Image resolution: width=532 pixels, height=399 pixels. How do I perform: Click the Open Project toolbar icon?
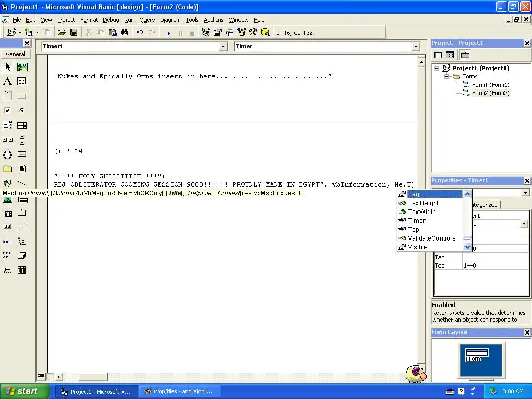(61, 33)
